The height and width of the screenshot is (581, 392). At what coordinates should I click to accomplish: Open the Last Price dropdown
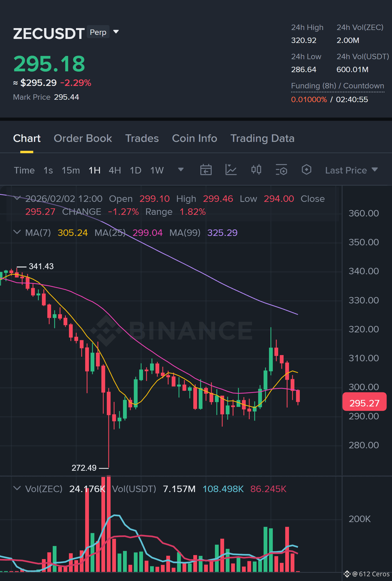[351, 170]
